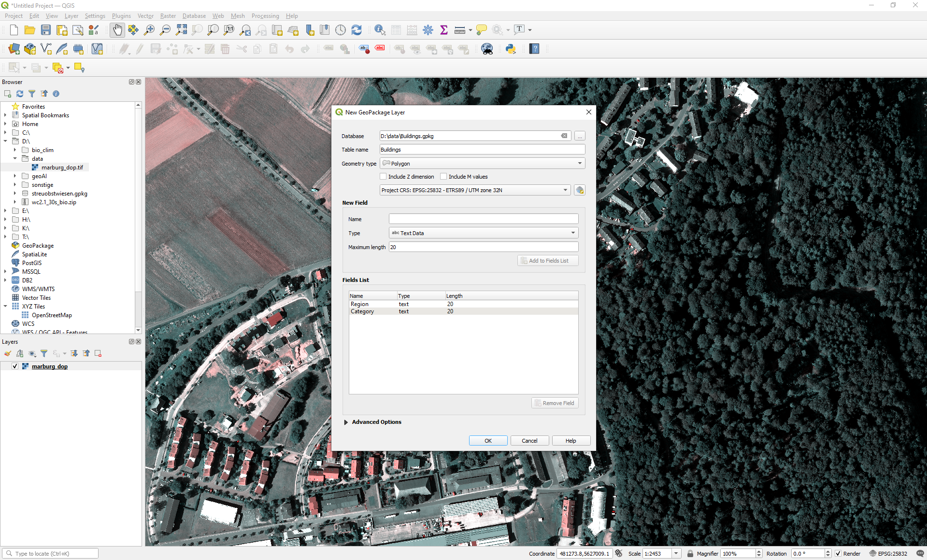Open project using the folder icon
The image size is (927, 560).
click(30, 30)
